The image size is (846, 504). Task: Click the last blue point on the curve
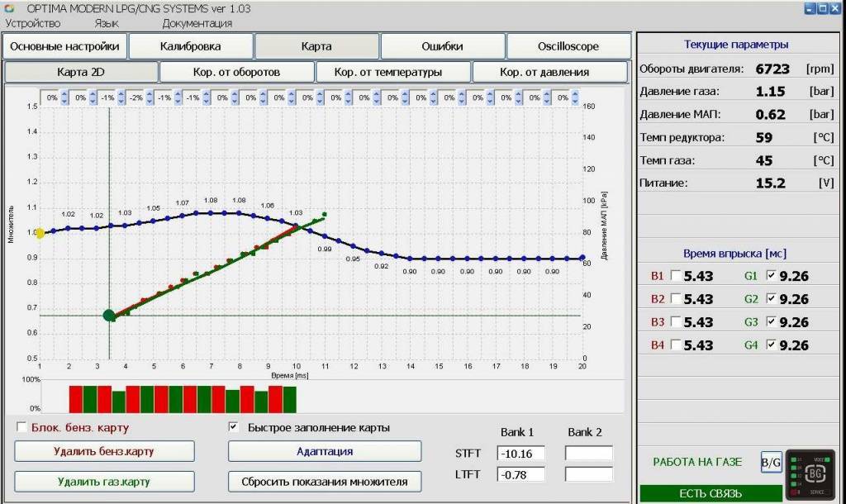pos(582,258)
